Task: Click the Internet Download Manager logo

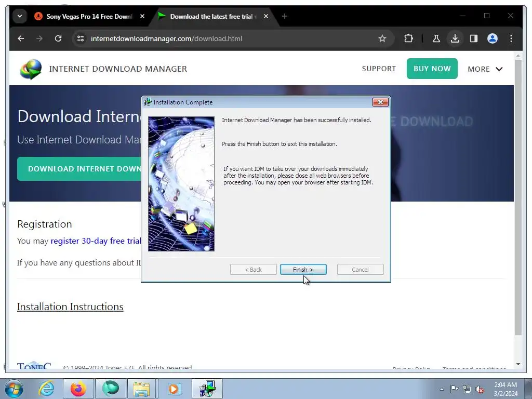Action: coord(31,69)
